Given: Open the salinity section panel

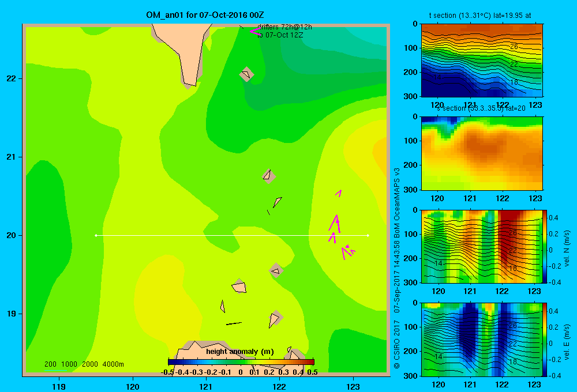Looking at the screenshot, I should tap(482, 153).
